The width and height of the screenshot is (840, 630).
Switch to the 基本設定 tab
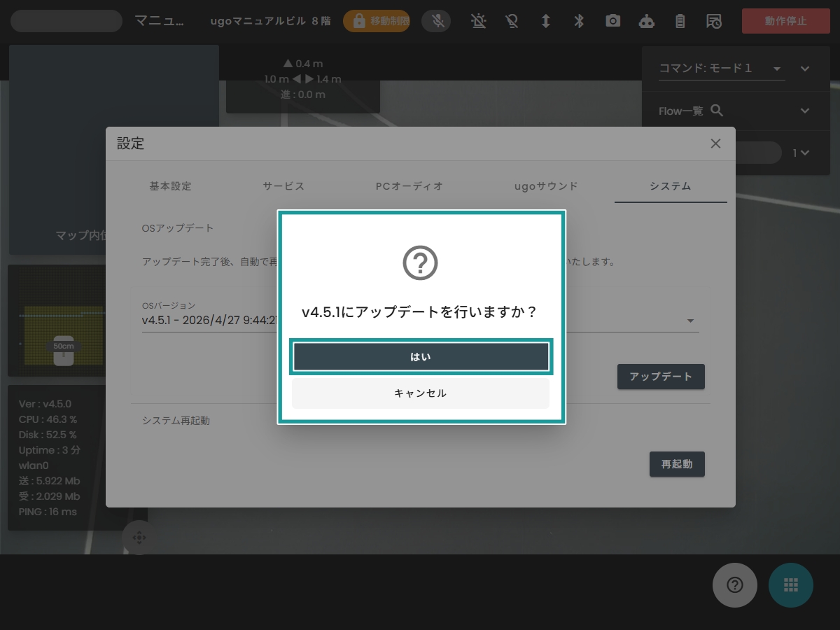click(x=170, y=186)
